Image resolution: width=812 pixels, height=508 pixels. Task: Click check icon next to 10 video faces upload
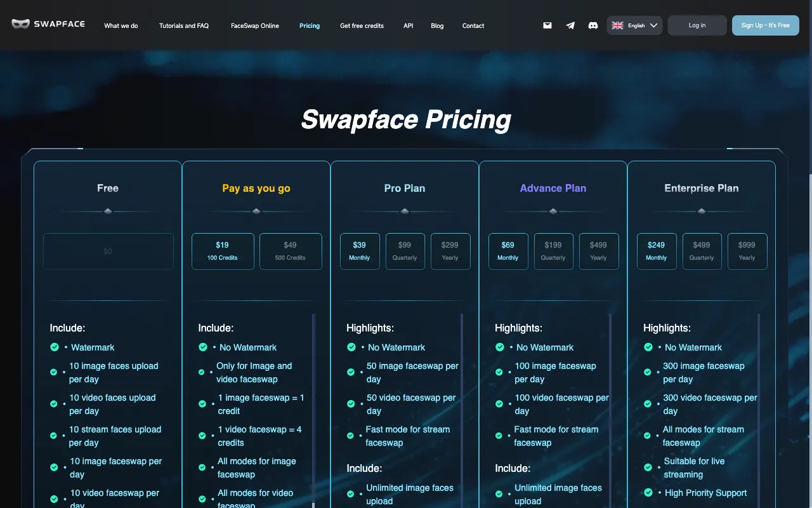click(x=54, y=404)
